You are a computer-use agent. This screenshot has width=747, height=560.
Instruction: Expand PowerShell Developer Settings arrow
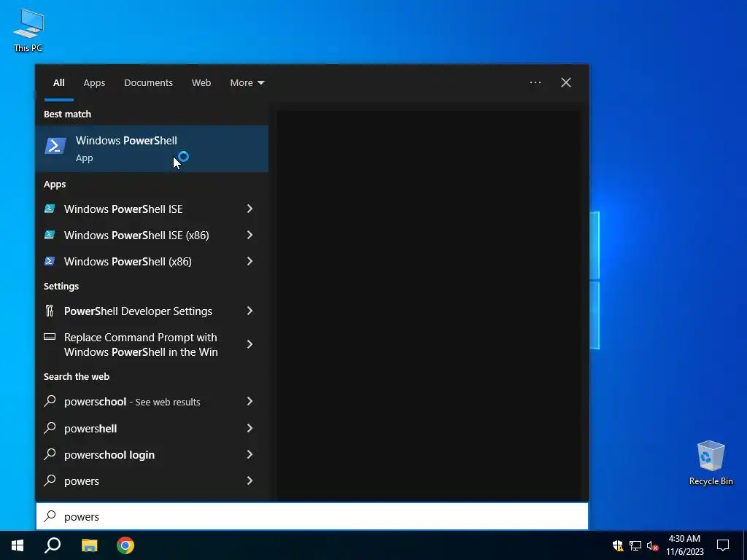249,311
